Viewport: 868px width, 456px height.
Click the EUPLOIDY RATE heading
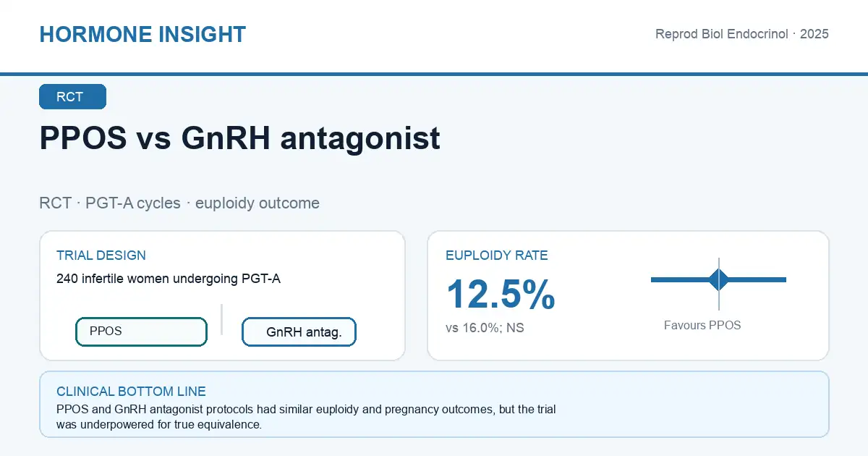pyautogui.click(x=497, y=256)
